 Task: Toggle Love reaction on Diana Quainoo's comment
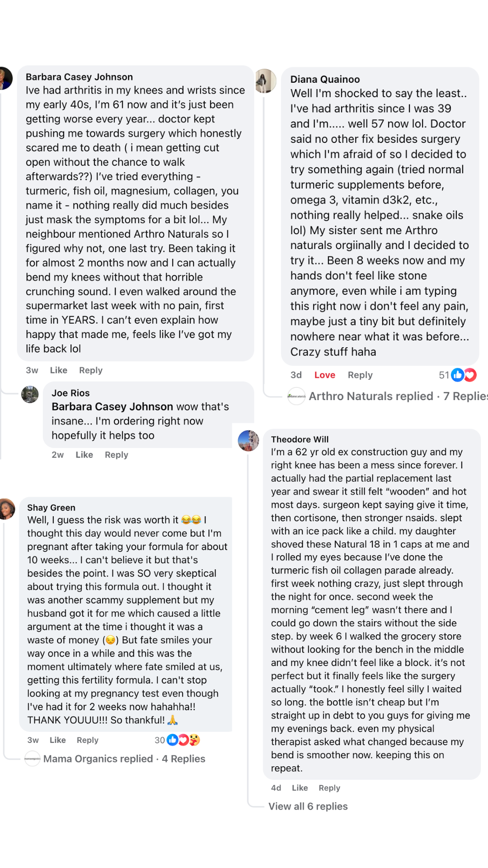[324, 375]
